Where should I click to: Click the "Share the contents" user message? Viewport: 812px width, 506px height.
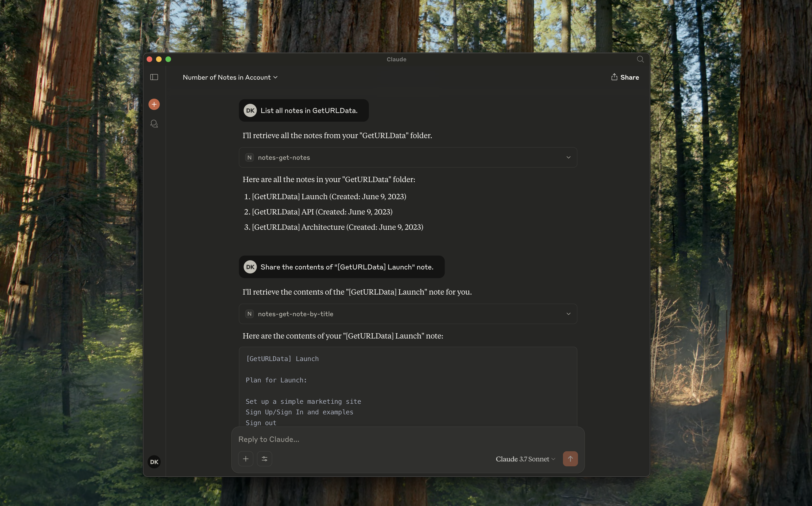346,267
